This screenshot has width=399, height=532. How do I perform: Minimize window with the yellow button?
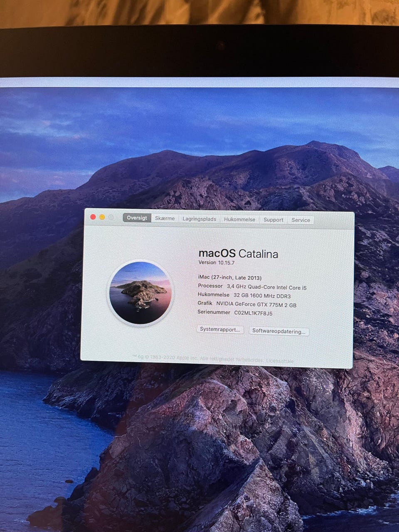coord(102,217)
